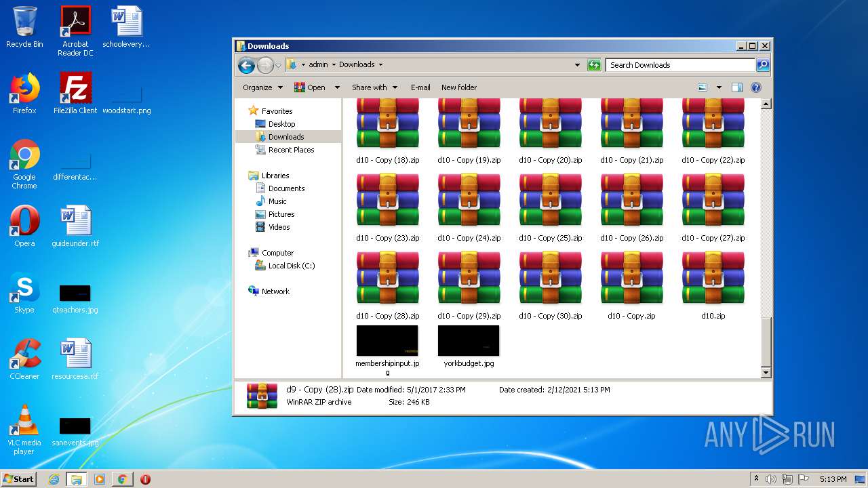Viewport: 868px width, 488px height.
Task: Refresh the Downloads folder view
Action: click(x=594, y=65)
